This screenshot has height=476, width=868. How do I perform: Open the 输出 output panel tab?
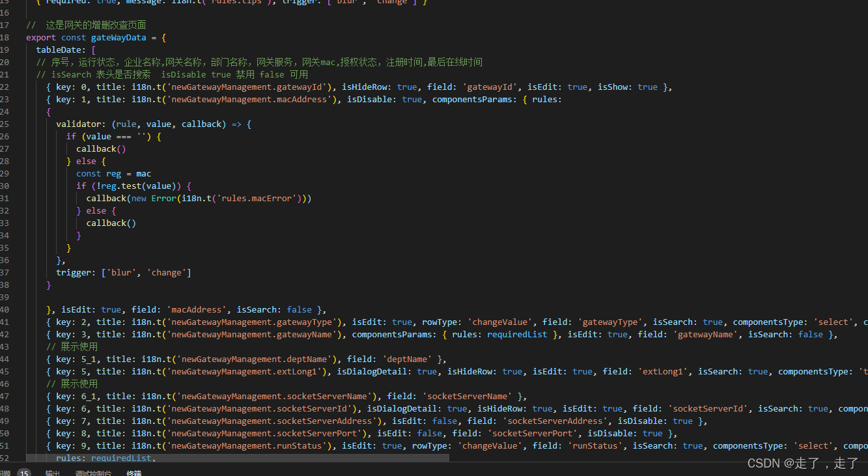[52, 473]
